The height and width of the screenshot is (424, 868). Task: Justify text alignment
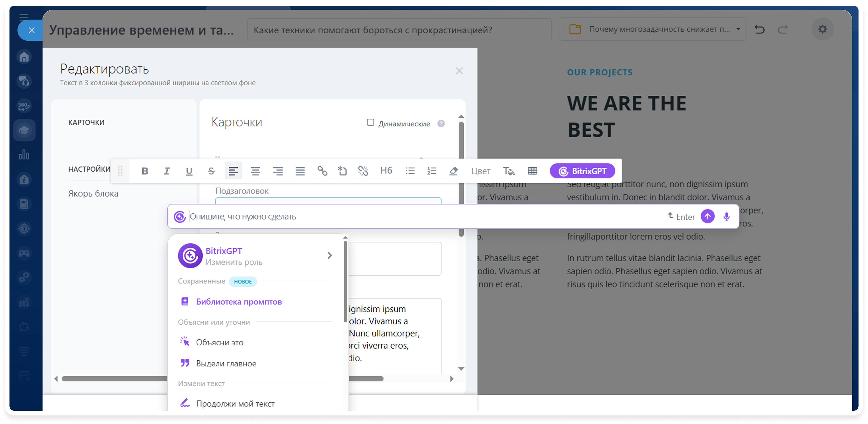(300, 171)
